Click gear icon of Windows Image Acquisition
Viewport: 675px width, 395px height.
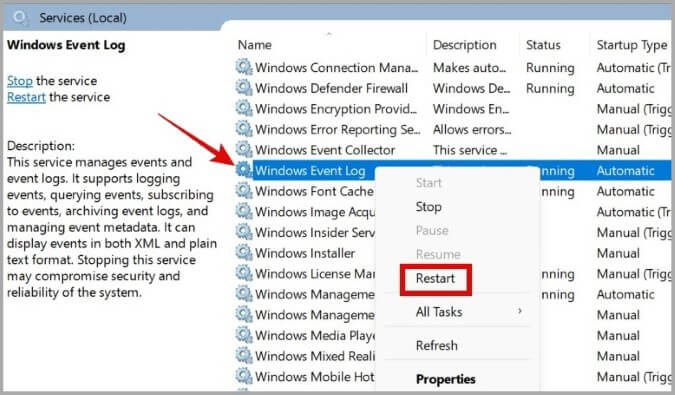click(244, 212)
